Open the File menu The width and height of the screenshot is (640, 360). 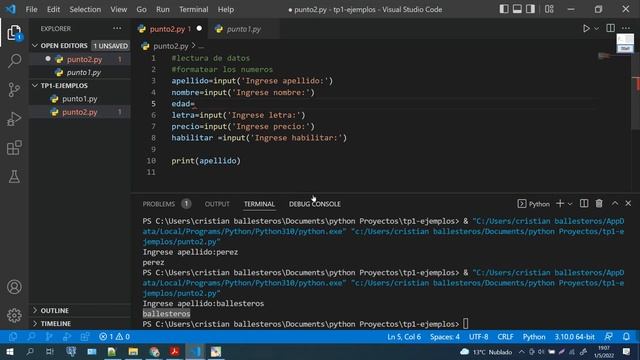tap(31, 9)
